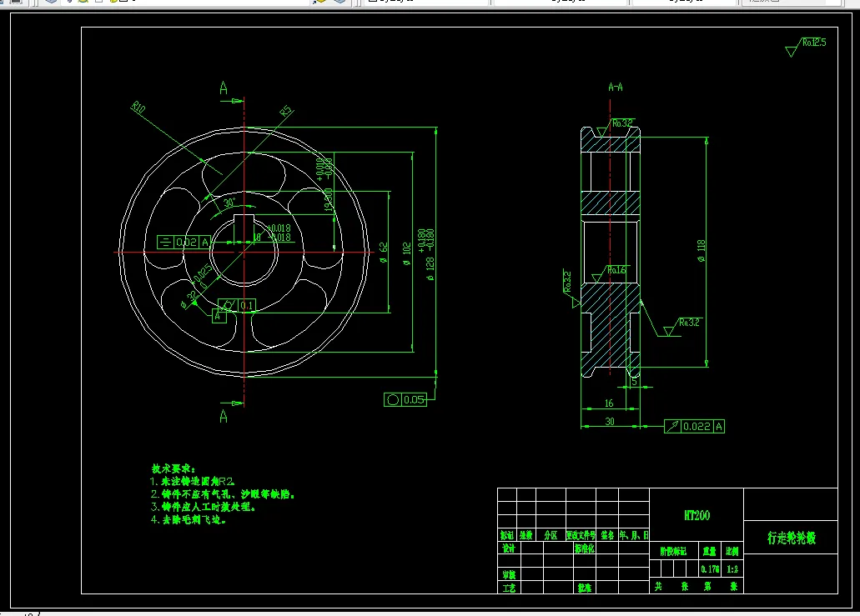The image size is (860, 616).
Task: Select the "ø 128" diameter dimension text
Action: [x=430, y=268]
